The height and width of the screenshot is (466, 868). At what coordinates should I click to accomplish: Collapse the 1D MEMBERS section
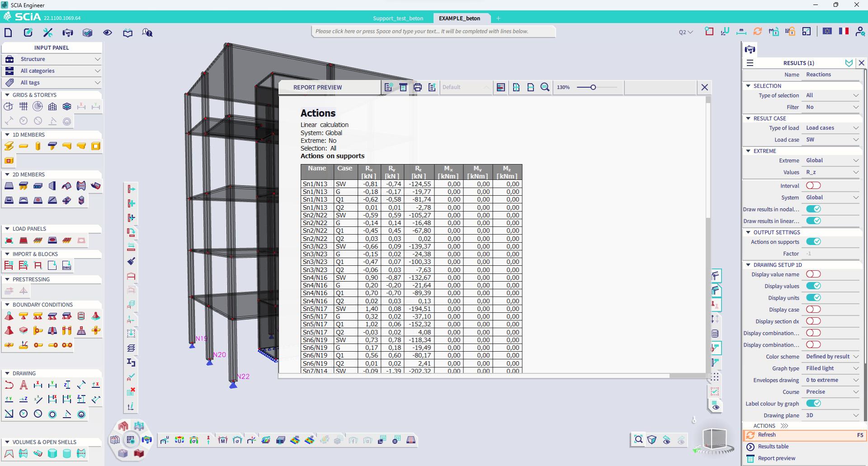[x=7, y=135]
